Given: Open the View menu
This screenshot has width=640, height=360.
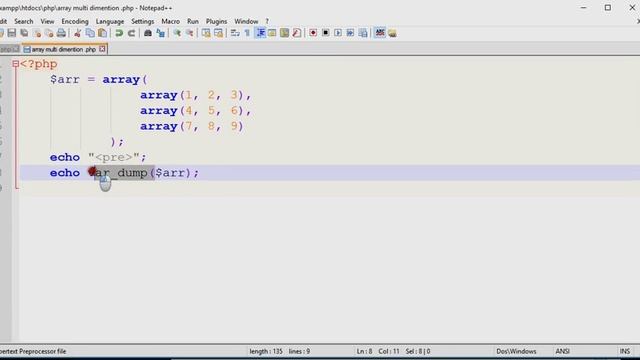Looking at the screenshot, I should tap(47, 21).
